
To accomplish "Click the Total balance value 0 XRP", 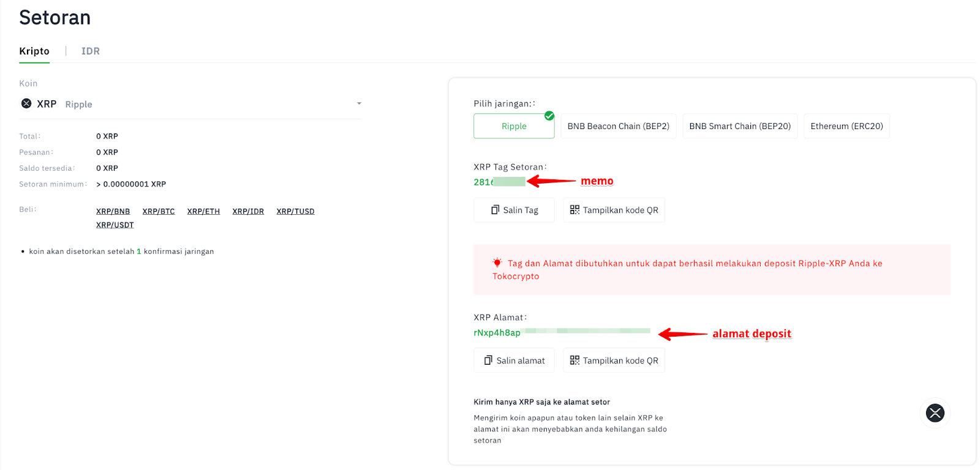I will pos(107,136).
